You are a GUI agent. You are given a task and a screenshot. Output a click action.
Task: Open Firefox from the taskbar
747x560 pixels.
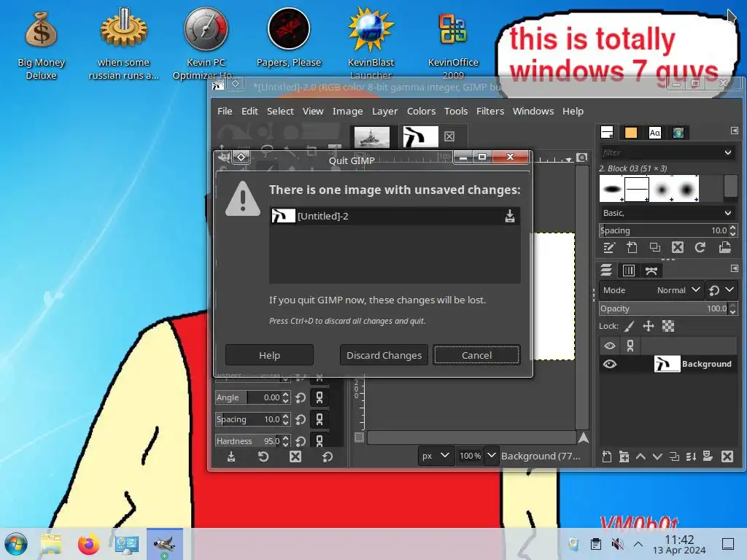click(x=88, y=544)
